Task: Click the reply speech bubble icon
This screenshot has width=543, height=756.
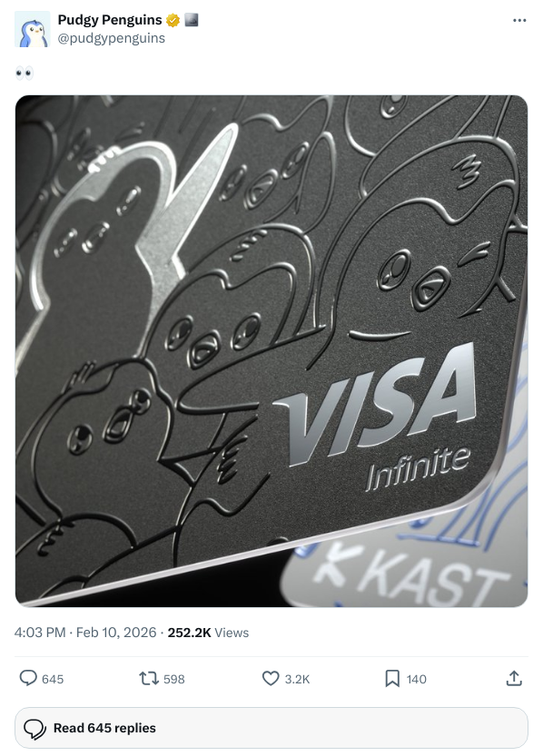Action: [28, 678]
